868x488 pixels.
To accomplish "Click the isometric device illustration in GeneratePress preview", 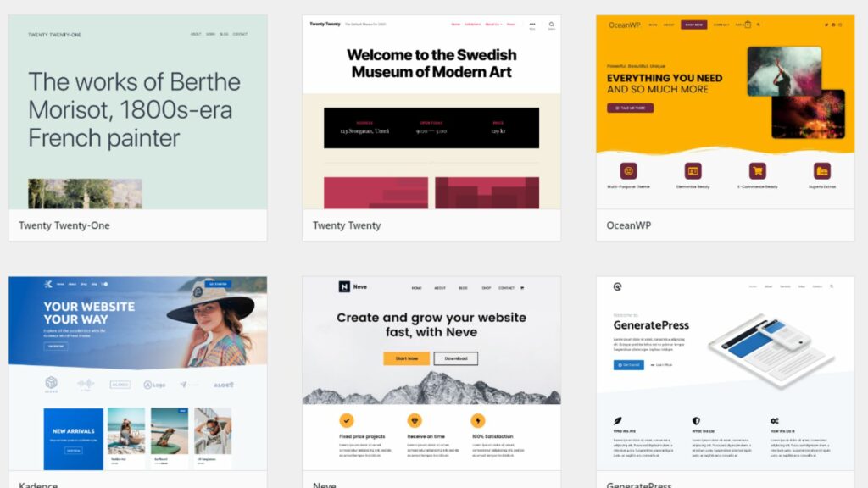I will 771,350.
